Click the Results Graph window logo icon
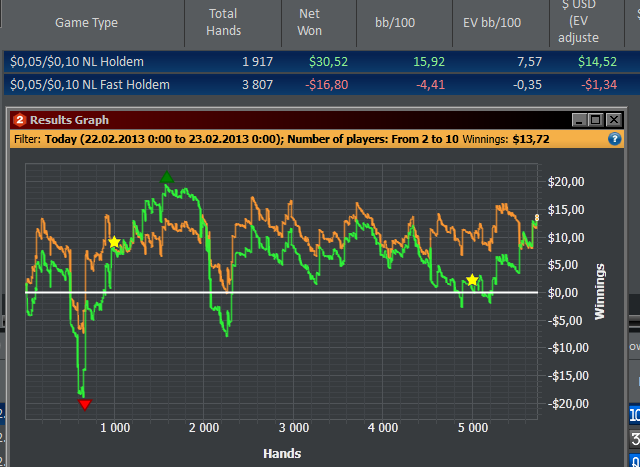This screenshot has width=640, height=467. pos(17,120)
